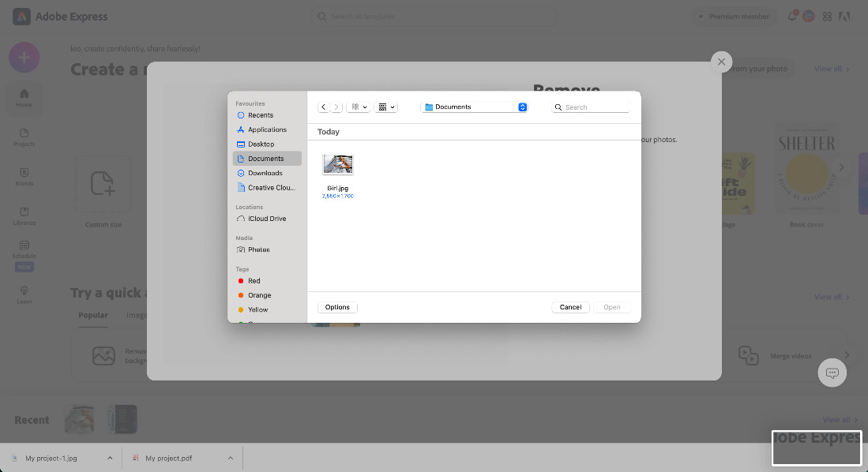Image resolution: width=868 pixels, height=472 pixels.
Task: Open Learn in left sidebar
Action: [x=24, y=295]
